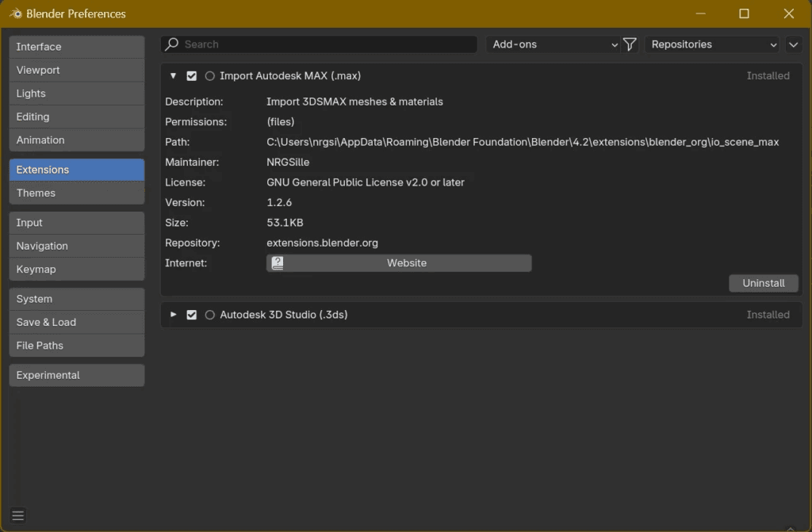Open the extensions settings chevron menu
Viewport: 812px width, 532px height.
pos(793,44)
